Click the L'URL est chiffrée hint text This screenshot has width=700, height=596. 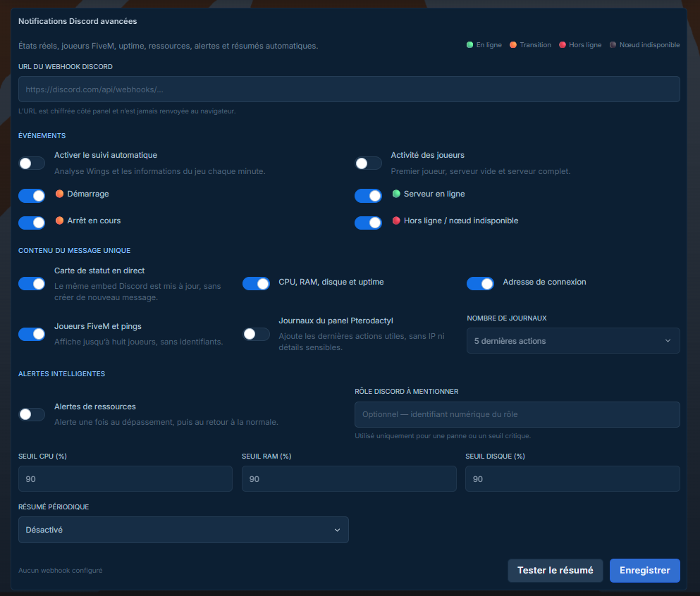coord(127,111)
